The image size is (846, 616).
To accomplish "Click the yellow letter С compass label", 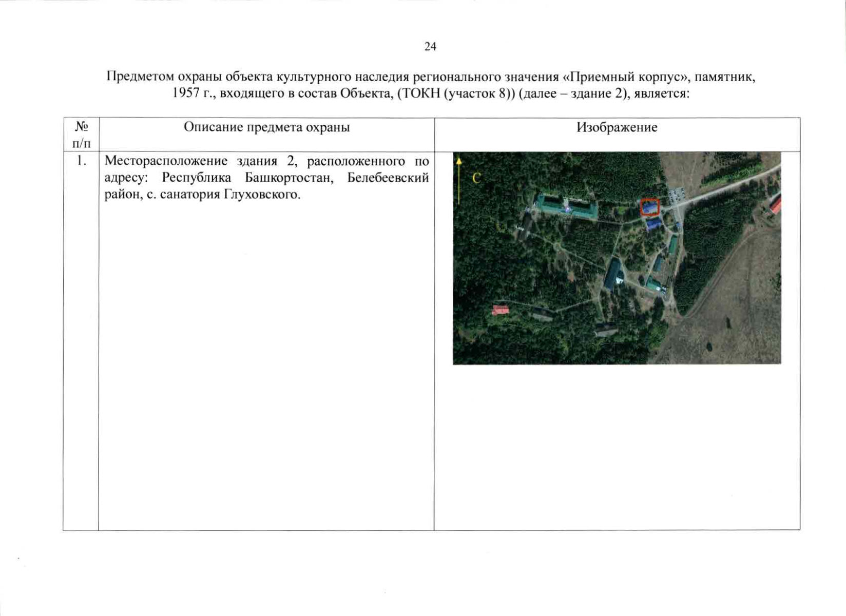I will tap(476, 178).
